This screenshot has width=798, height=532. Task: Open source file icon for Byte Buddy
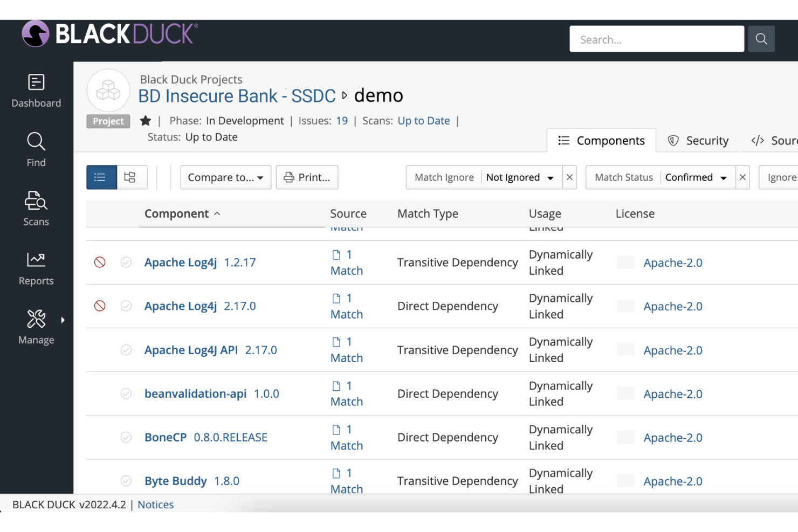336,473
